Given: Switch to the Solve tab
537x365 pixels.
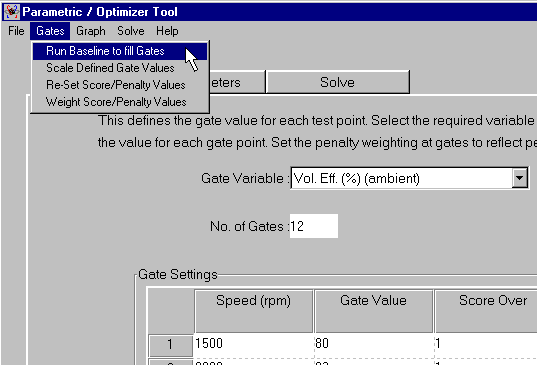Looking at the screenshot, I should coord(337,82).
